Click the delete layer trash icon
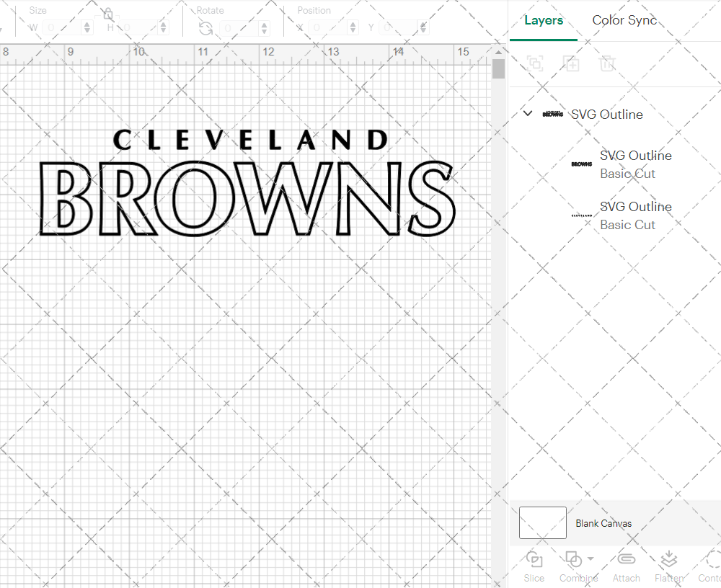This screenshot has height=588, width=721. (x=608, y=63)
